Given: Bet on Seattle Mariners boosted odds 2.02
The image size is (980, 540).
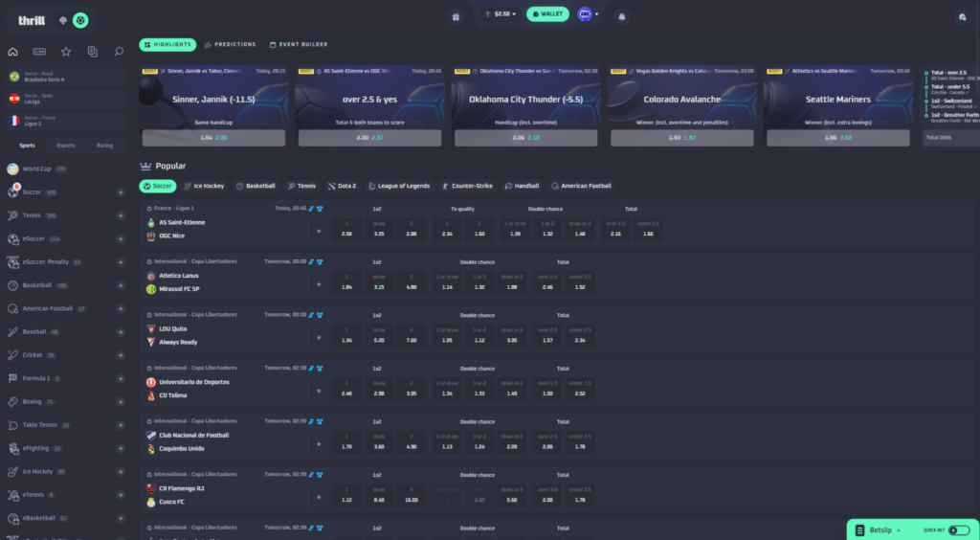Looking at the screenshot, I should click(x=837, y=138).
